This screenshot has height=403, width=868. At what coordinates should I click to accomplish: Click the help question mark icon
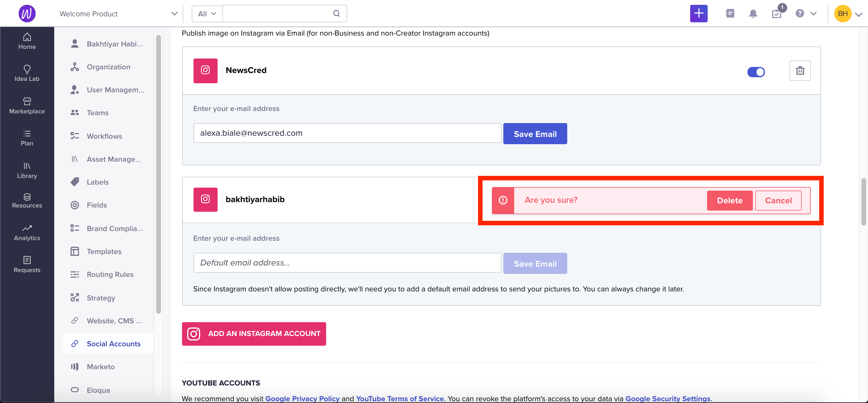click(x=800, y=14)
